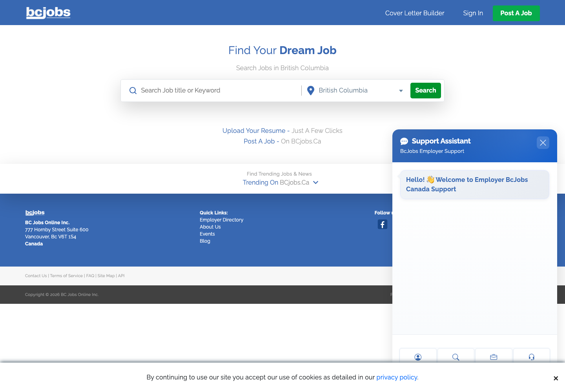Select the headset support icon in chat panel
The height and width of the screenshot is (392, 565).
[531, 357]
